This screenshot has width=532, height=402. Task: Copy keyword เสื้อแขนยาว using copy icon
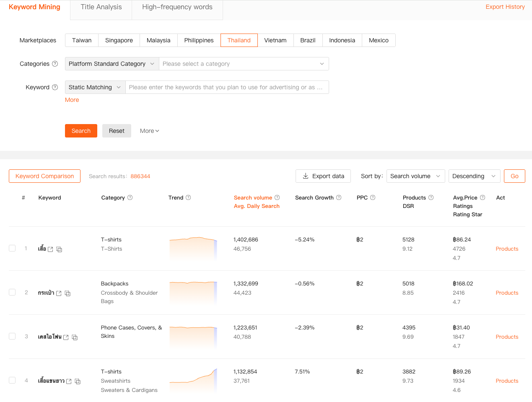coord(78,381)
